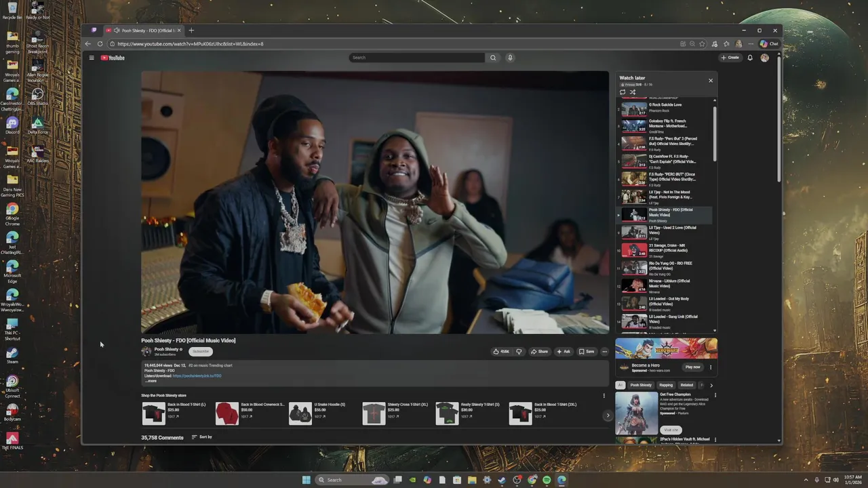
Task: Save the video to a playlist
Action: pos(587,351)
